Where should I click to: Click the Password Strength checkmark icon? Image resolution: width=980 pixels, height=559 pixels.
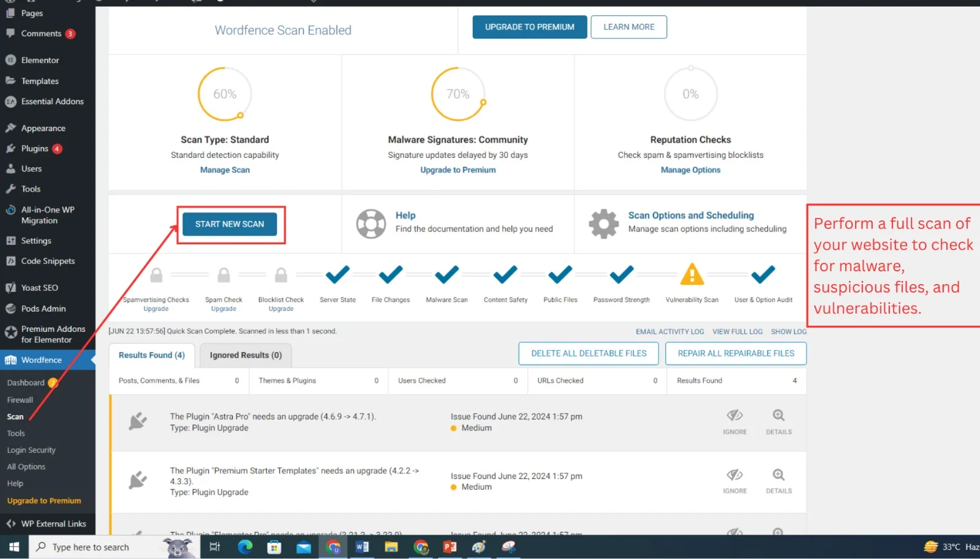[x=622, y=275]
